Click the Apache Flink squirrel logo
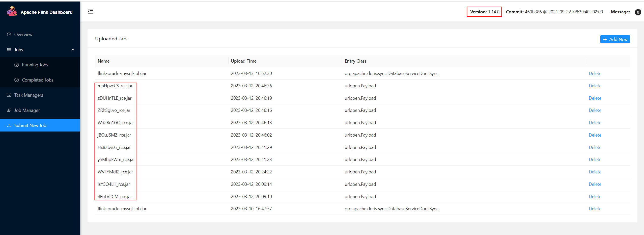Viewport: 644px width, 235px height. point(12,11)
